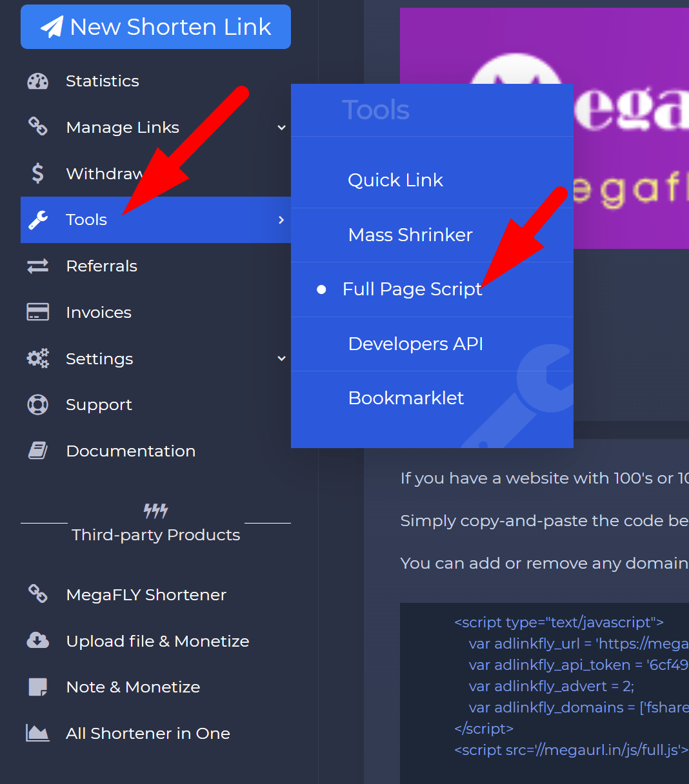The image size is (689, 784).
Task: Click the Manage Links chain icon
Action: click(37, 126)
